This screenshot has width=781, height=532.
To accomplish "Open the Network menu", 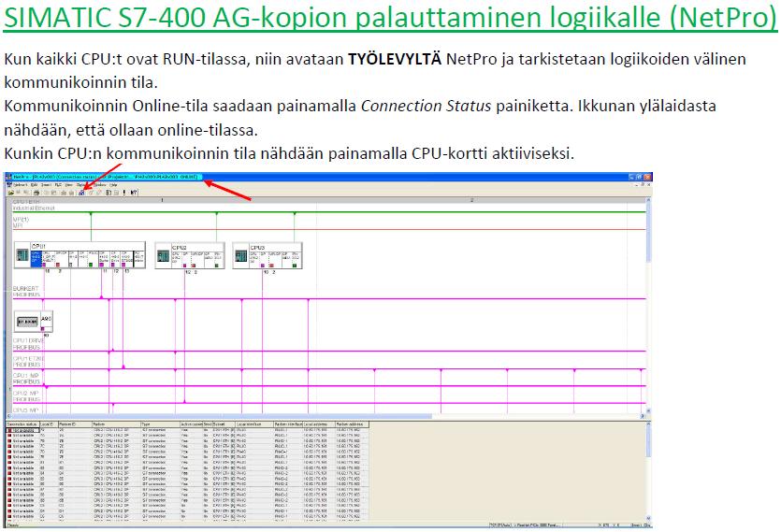I will (x=20, y=185).
